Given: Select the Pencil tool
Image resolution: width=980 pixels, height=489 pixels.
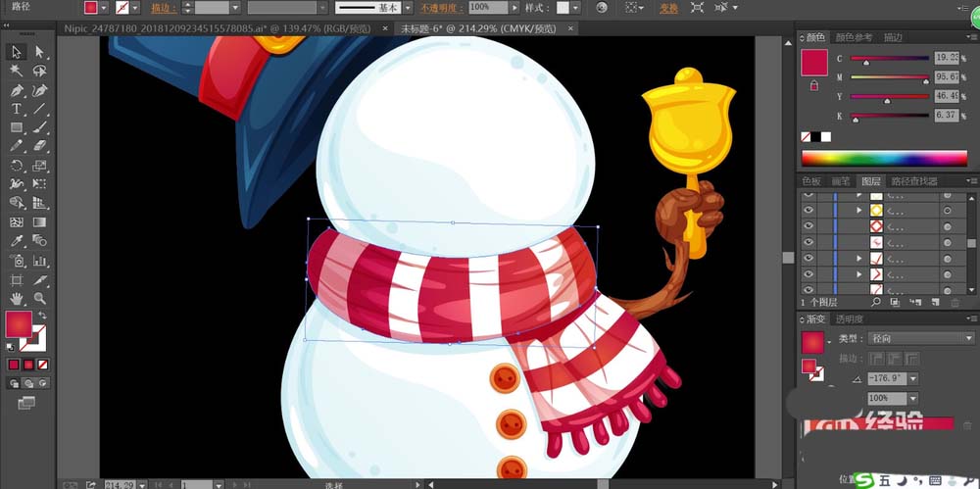Looking at the screenshot, I should [17, 146].
